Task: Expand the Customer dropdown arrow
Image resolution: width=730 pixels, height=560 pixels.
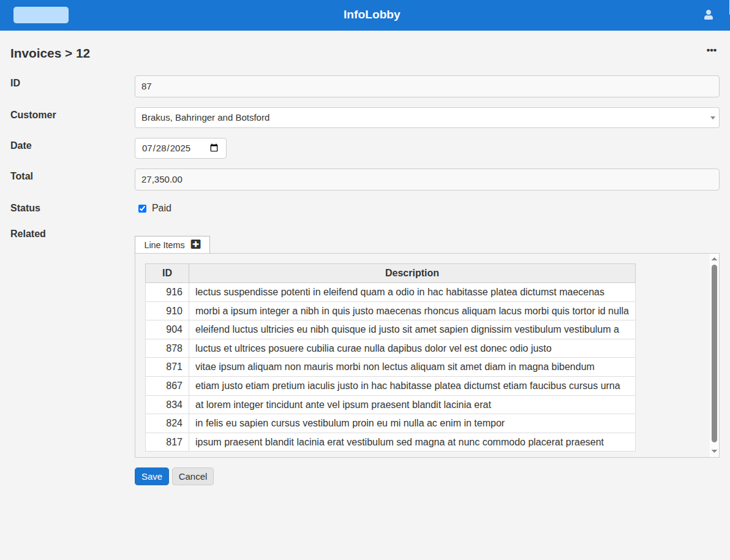Action: (x=712, y=118)
